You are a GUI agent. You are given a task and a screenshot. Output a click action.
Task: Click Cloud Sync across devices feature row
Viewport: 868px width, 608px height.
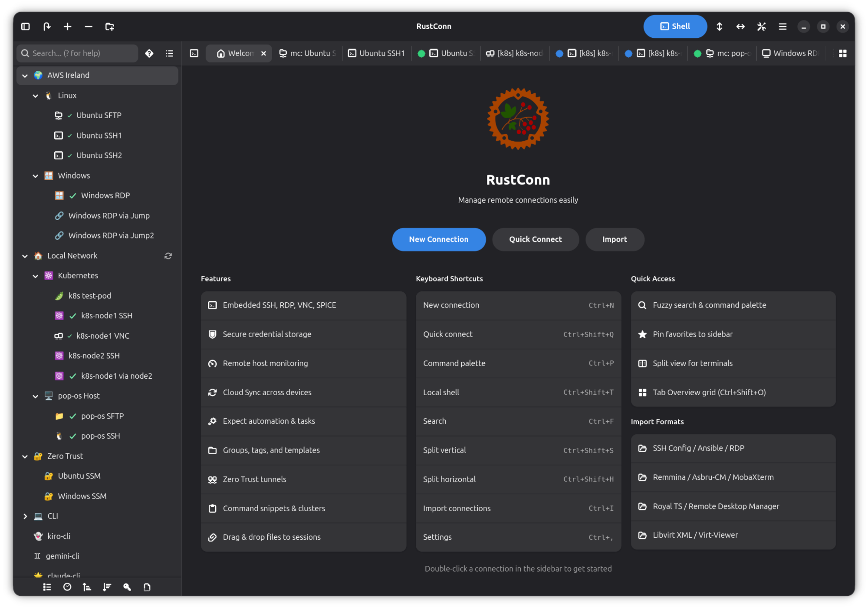303,393
